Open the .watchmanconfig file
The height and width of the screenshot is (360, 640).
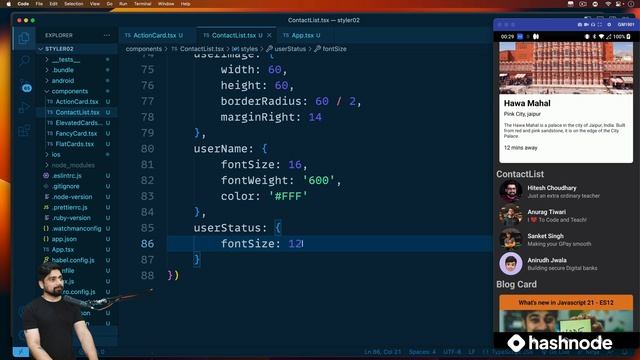[x=76, y=229]
